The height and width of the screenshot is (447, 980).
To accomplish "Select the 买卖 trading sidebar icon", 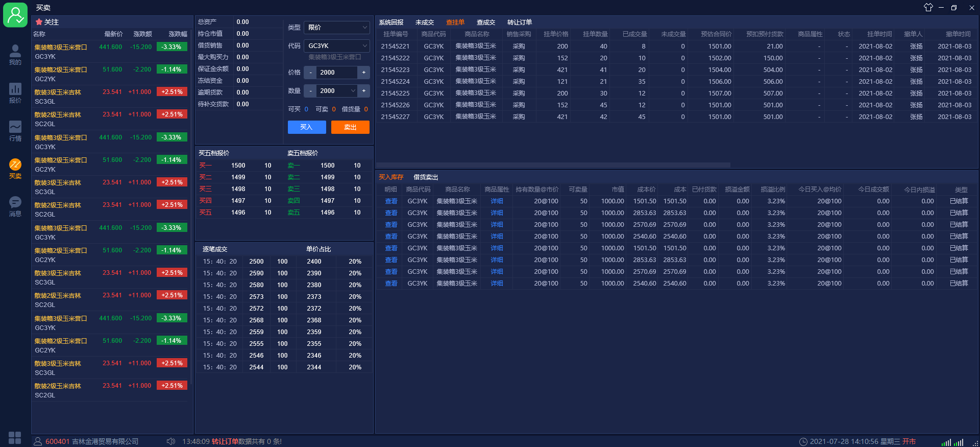I will 15,169.
